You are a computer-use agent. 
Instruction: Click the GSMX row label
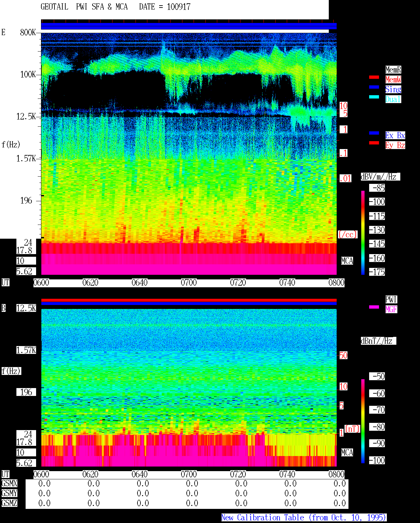pos(9,483)
